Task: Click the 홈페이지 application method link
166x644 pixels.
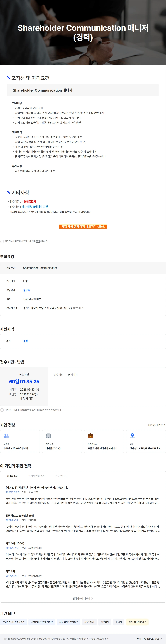Action: [x=73, y=374]
